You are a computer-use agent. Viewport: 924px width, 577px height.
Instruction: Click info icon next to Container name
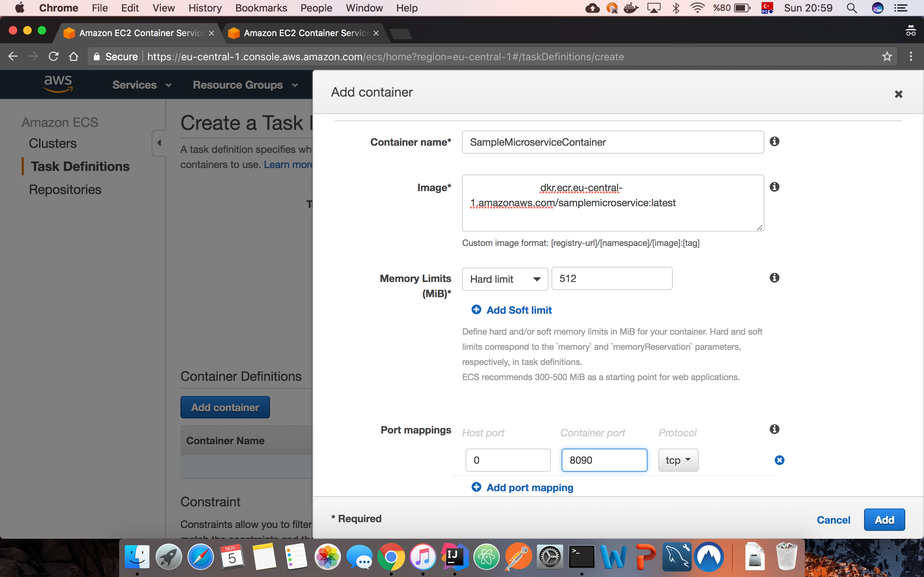coord(774,142)
